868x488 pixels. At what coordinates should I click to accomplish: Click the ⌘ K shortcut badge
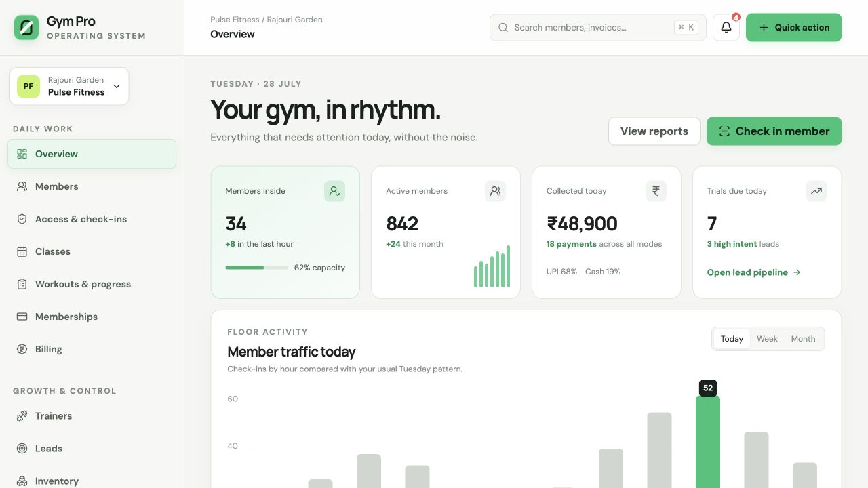click(685, 28)
